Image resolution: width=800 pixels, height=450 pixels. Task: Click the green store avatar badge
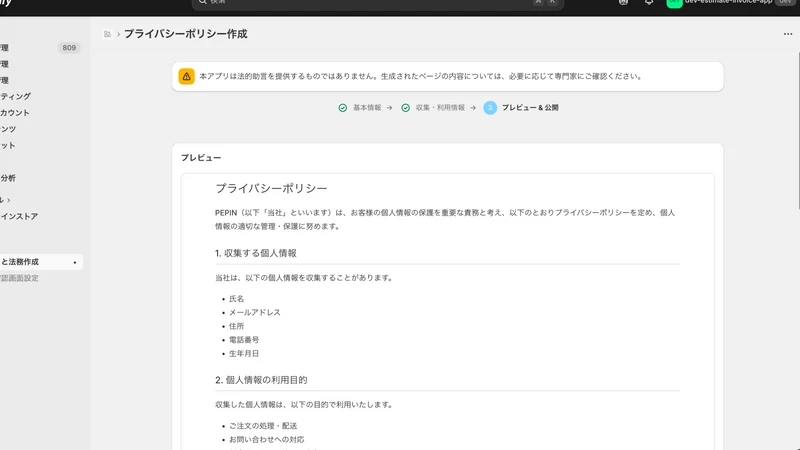[x=674, y=3]
